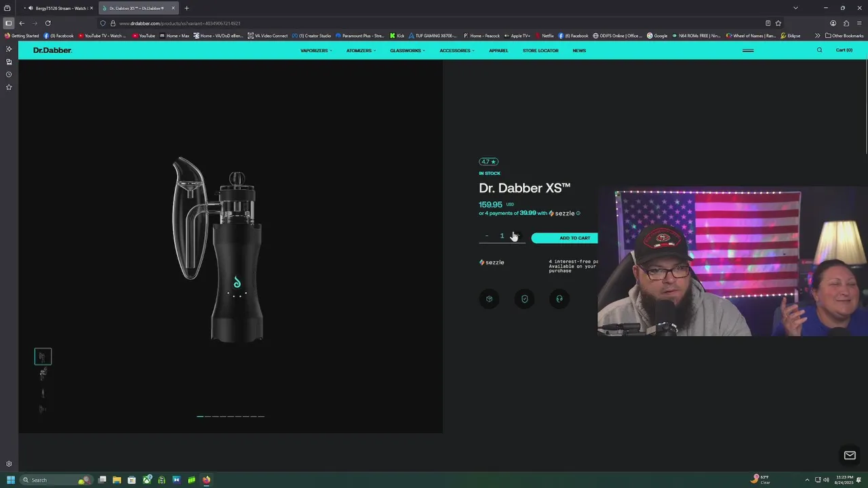Open the taskbar clock and date
The height and width of the screenshot is (488, 868).
point(844,480)
